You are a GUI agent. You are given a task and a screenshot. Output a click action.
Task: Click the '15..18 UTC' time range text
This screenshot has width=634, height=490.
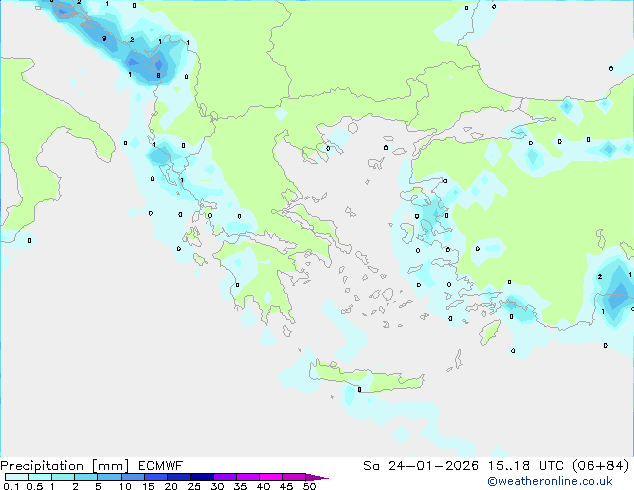525,466
